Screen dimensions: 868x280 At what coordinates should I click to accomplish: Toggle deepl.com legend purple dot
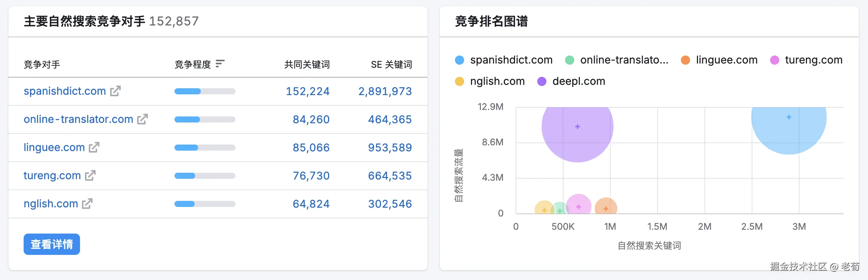tap(542, 81)
